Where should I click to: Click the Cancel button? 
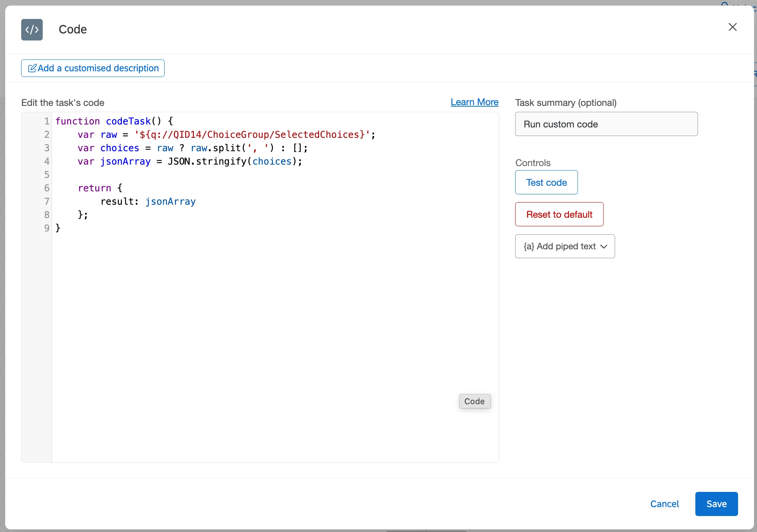[x=665, y=504]
